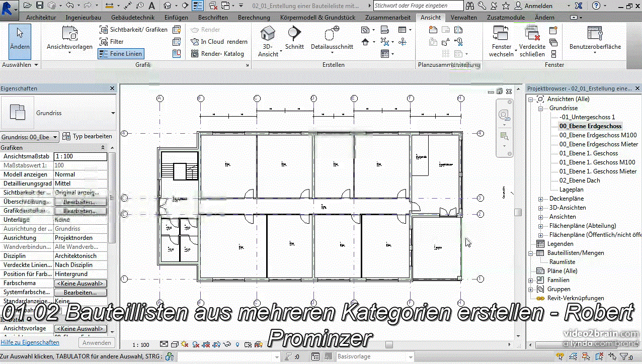Select the Lageplan view
Viewport: 642px width, 364px height.
click(x=572, y=190)
